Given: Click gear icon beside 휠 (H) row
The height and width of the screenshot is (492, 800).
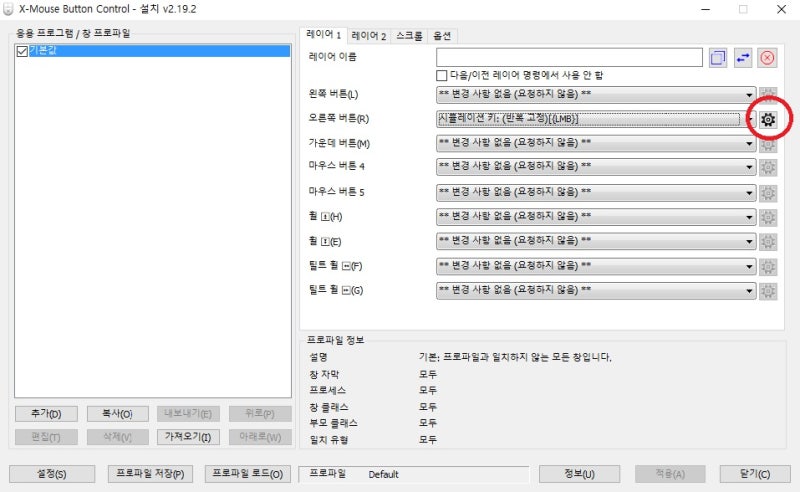Looking at the screenshot, I should coord(768,217).
